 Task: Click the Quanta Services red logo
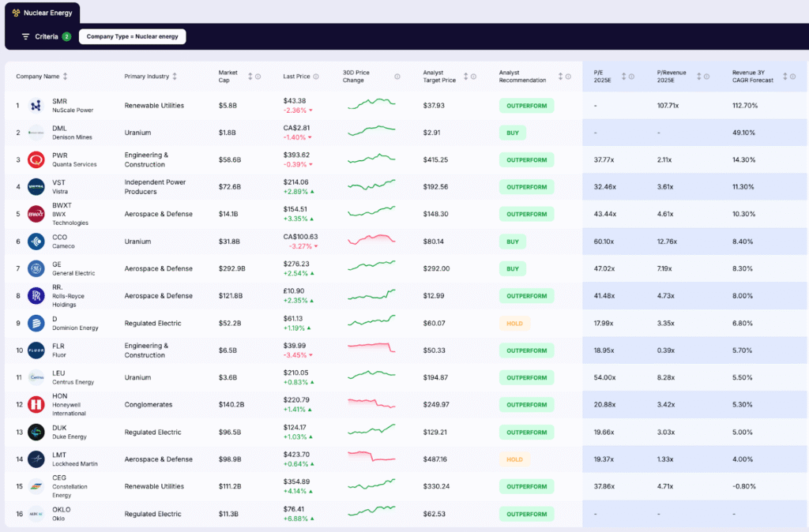coord(36,159)
